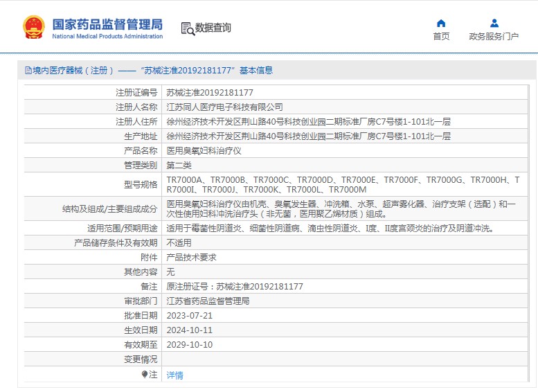This screenshot has width=538, height=392.
Task: Go to 首页 via its text label
Action: (441, 37)
